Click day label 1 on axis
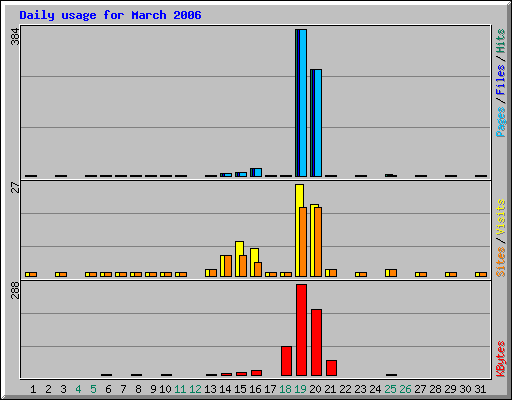This screenshot has height=400, width=512. (33, 389)
